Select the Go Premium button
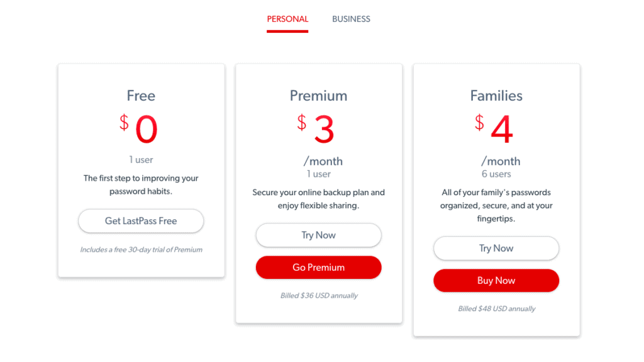644x362 pixels. point(319,268)
